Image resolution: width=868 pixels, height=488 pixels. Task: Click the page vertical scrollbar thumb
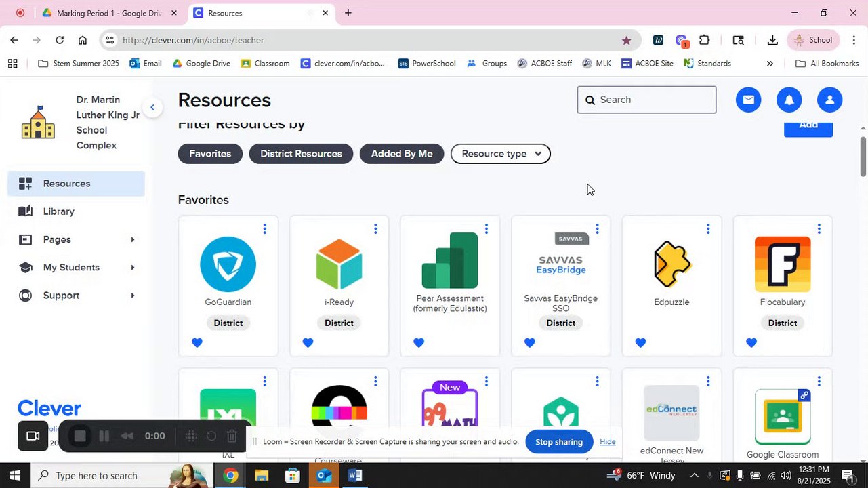click(x=863, y=156)
